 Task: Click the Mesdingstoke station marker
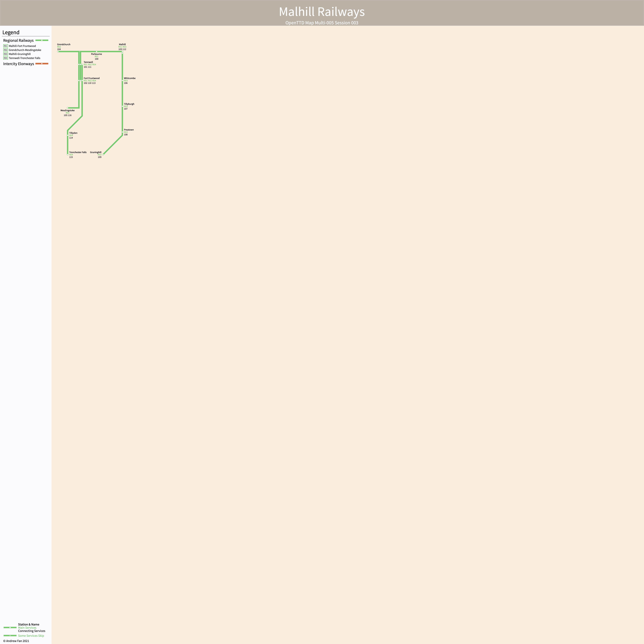tap(68, 108)
